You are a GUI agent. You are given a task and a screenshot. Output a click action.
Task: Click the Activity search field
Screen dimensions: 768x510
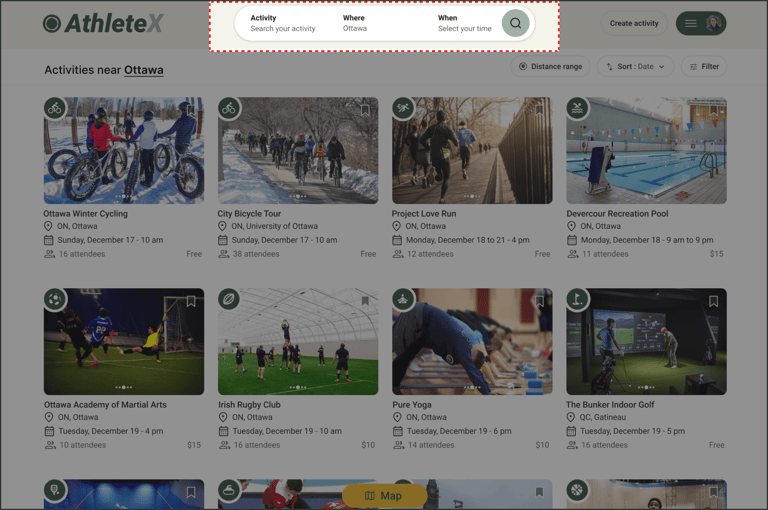(x=283, y=23)
